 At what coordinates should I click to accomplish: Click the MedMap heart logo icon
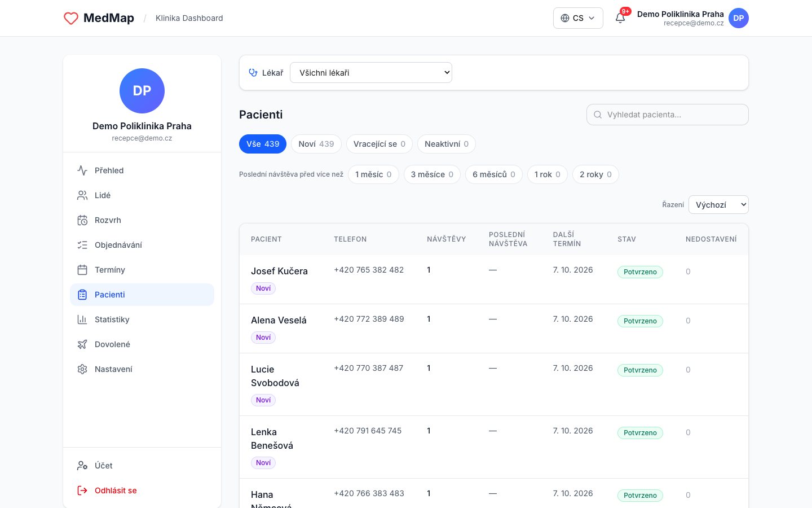click(71, 18)
